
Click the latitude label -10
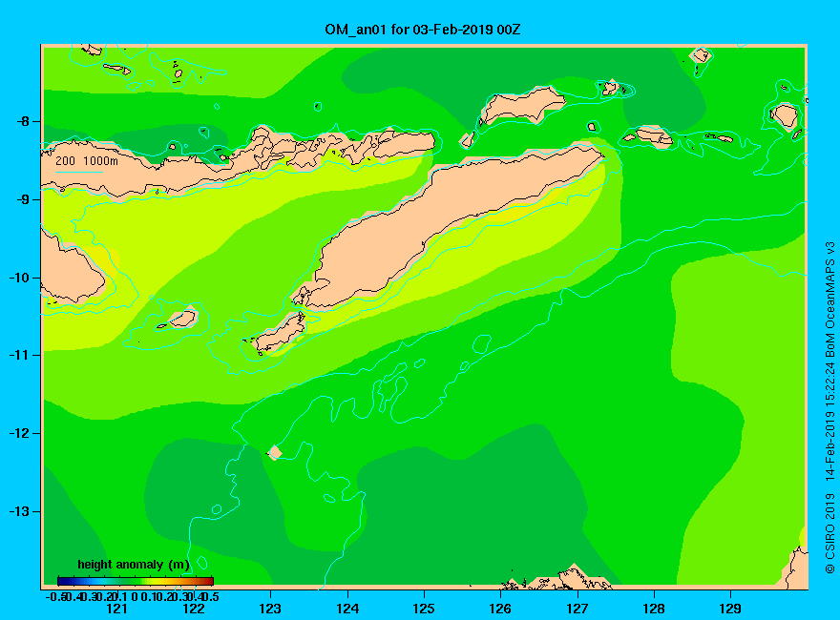19,278
